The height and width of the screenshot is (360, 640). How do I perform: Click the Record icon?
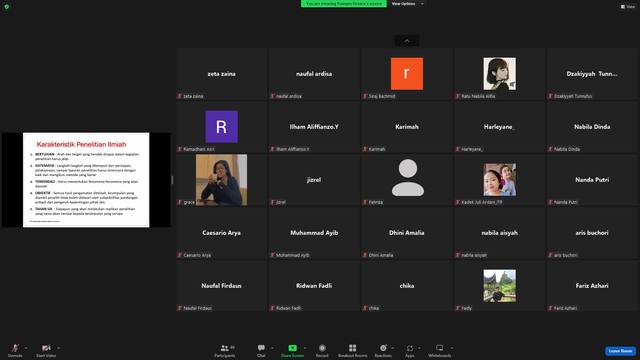coord(322,348)
